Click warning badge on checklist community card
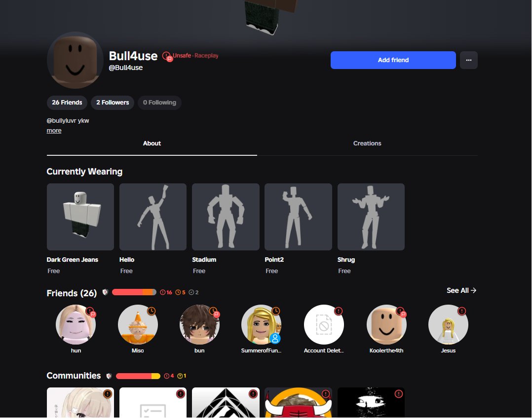Image resolution: width=532 pixels, height=418 pixels. tap(181, 394)
